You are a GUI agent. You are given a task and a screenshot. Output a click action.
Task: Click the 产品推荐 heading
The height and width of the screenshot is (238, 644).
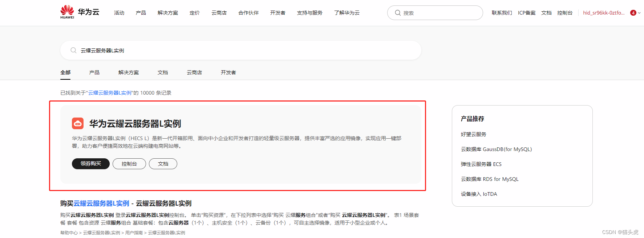473,119
